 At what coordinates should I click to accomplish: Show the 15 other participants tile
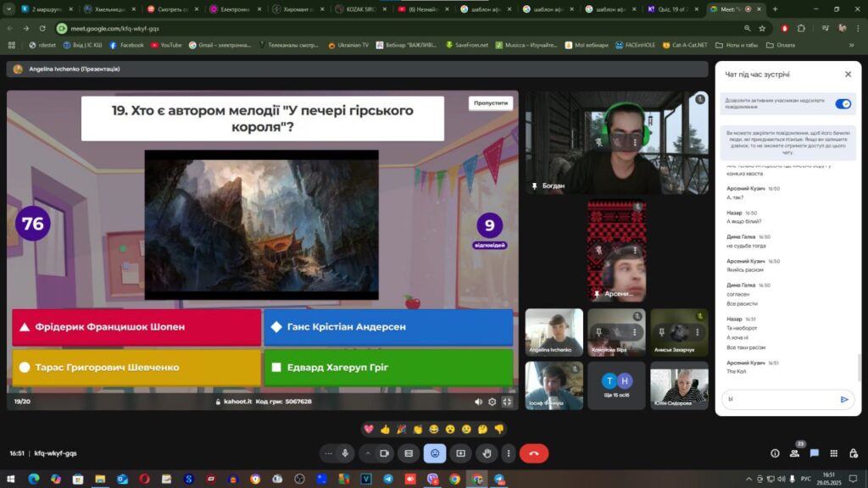(x=616, y=385)
